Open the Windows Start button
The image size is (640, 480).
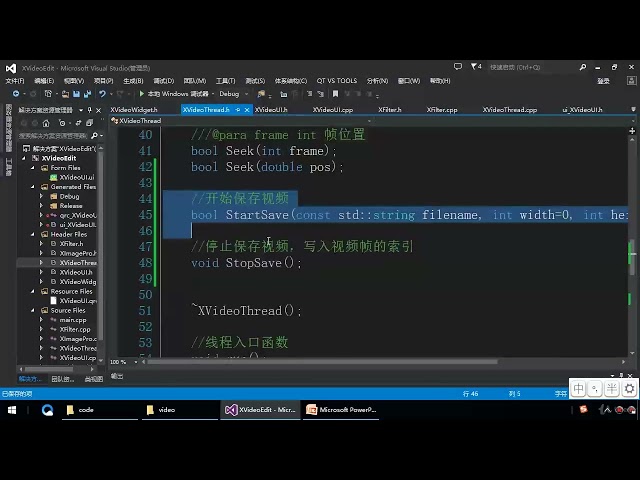point(12,410)
